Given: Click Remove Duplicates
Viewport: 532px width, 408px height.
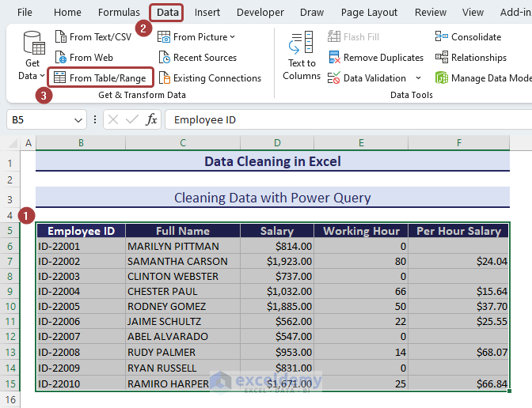Looking at the screenshot, I should (x=375, y=57).
